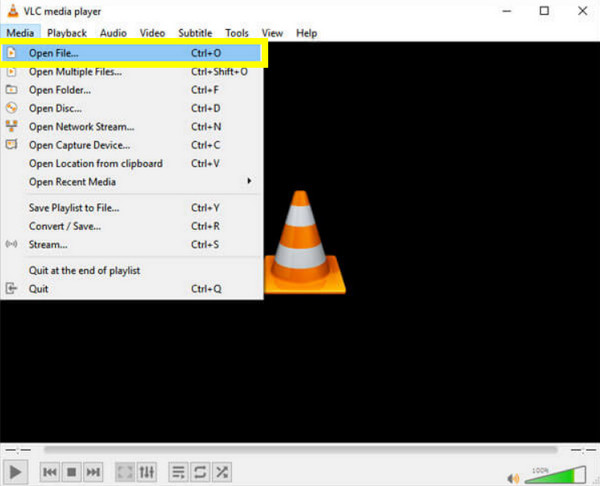Show extended settings equalizer icon

tap(147, 472)
